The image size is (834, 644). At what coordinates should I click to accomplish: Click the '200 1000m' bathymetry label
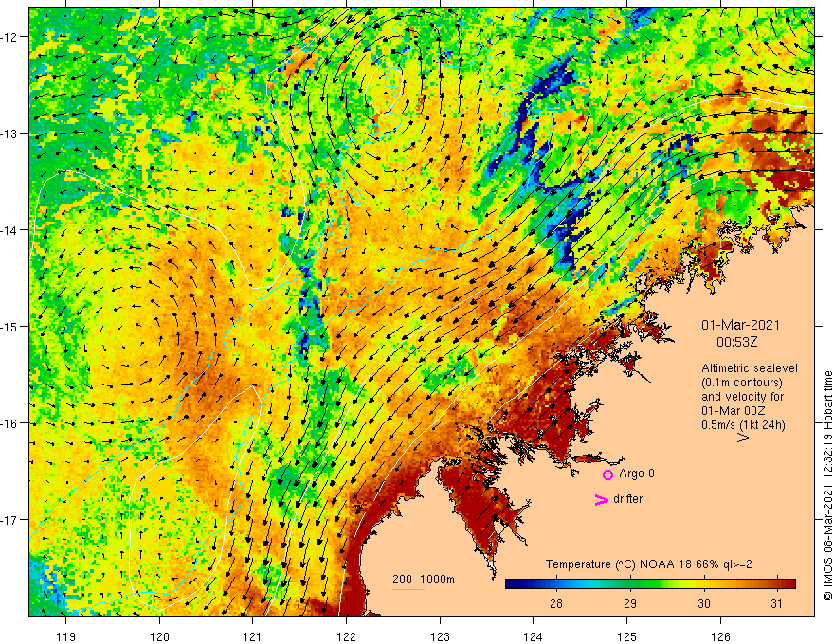tap(424, 580)
